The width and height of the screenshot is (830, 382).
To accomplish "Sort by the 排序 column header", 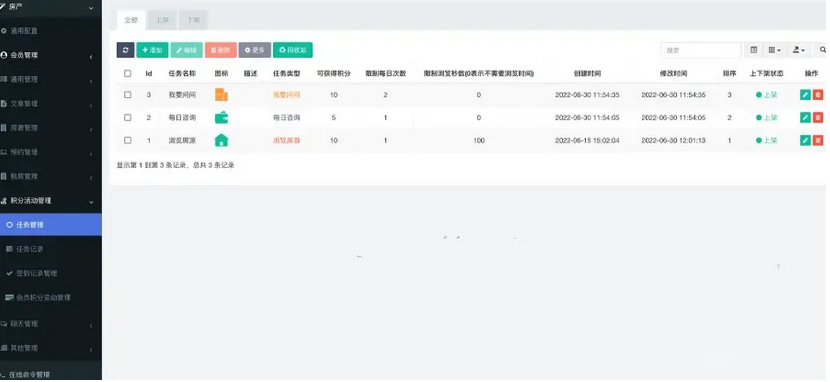I will tap(729, 74).
